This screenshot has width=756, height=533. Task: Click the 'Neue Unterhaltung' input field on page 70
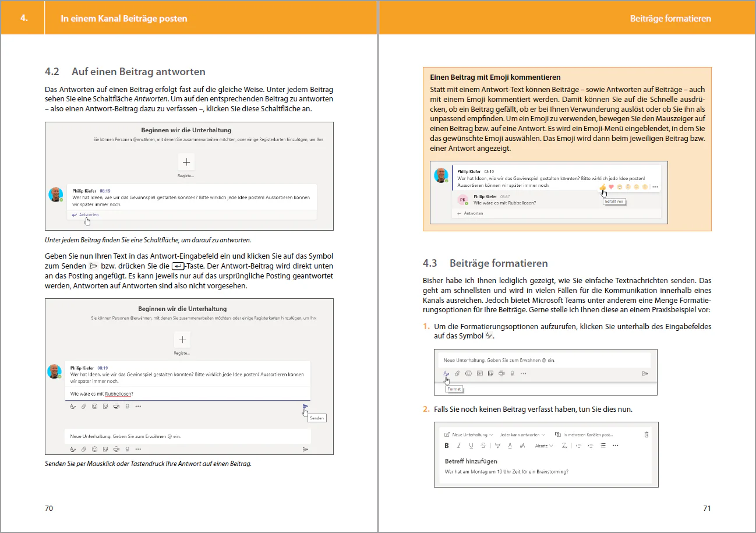click(188, 436)
